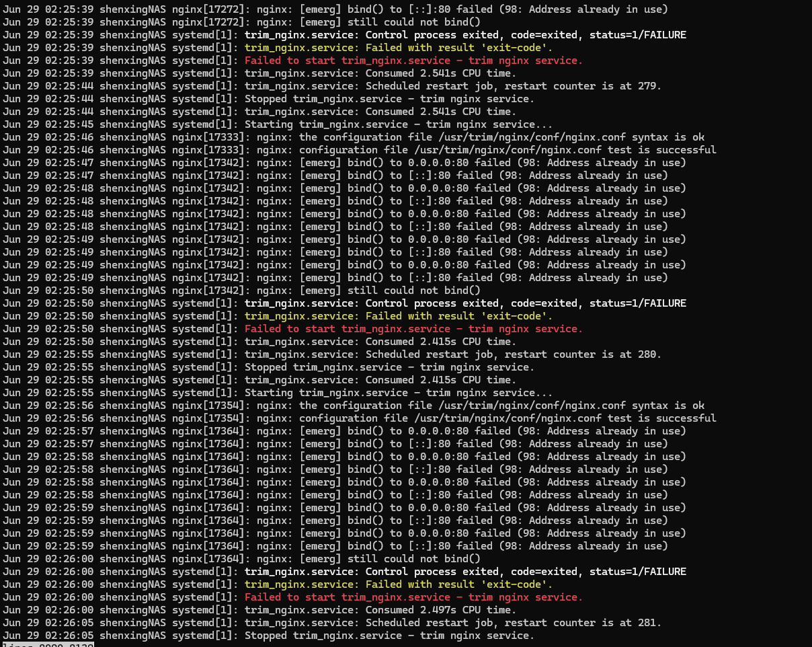Viewport: 812px width, 647px height.
Task: Select 02:26:05 'Stopped trim_nginx.service' line
Action: click(x=269, y=636)
